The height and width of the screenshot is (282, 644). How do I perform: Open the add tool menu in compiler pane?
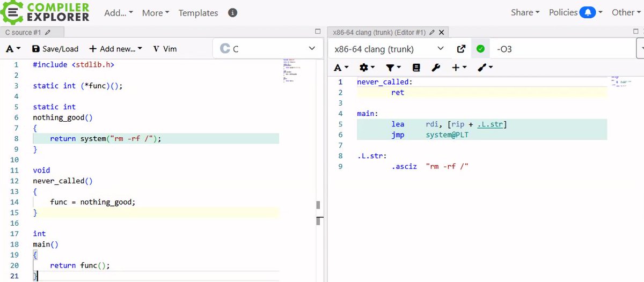[485, 68]
